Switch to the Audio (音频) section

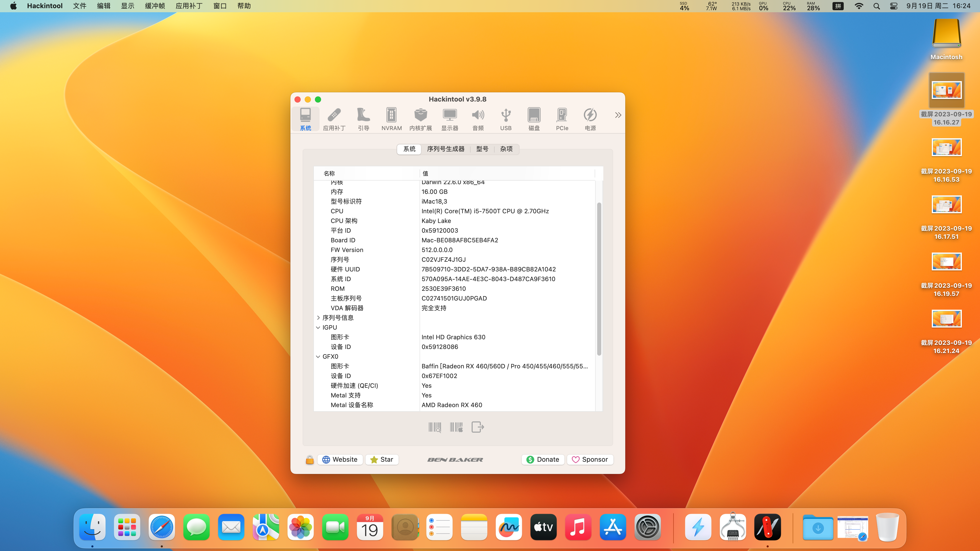478,119
